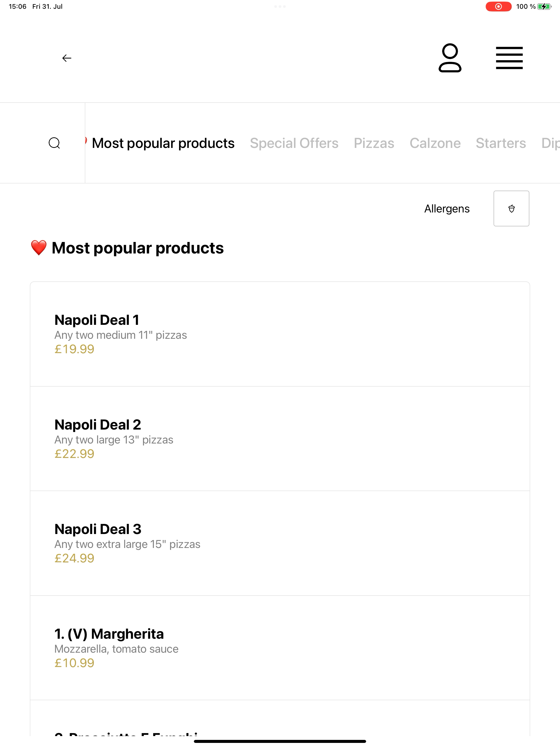Tap the home indicator bar at bottom

tap(280, 741)
